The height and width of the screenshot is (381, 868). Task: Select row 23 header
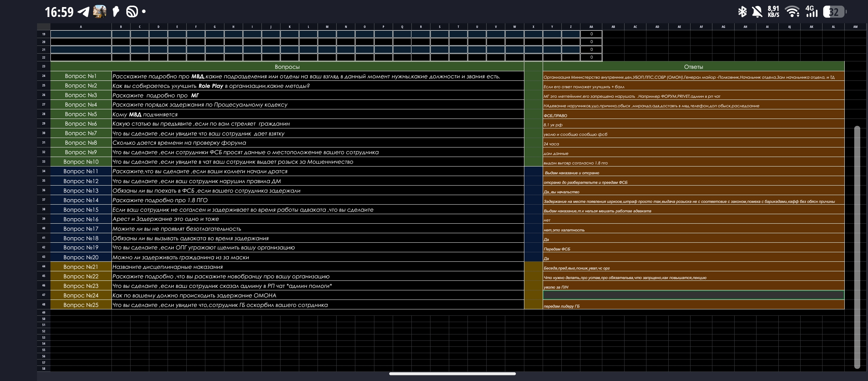tap(44, 66)
